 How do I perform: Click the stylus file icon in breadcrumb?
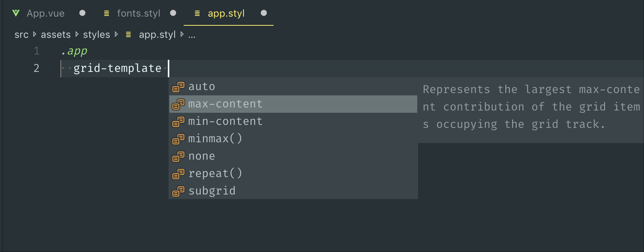point(128,34)
